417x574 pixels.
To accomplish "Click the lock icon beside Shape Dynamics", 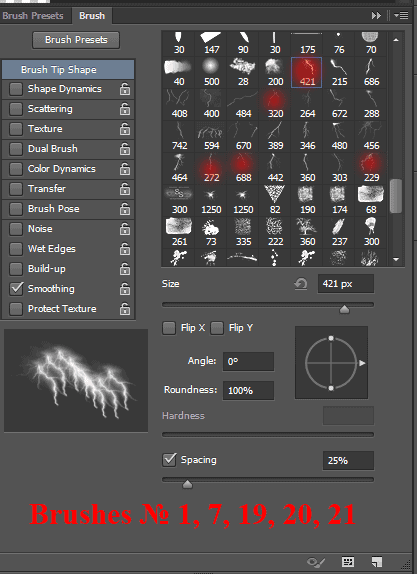I will coord(125,89).
